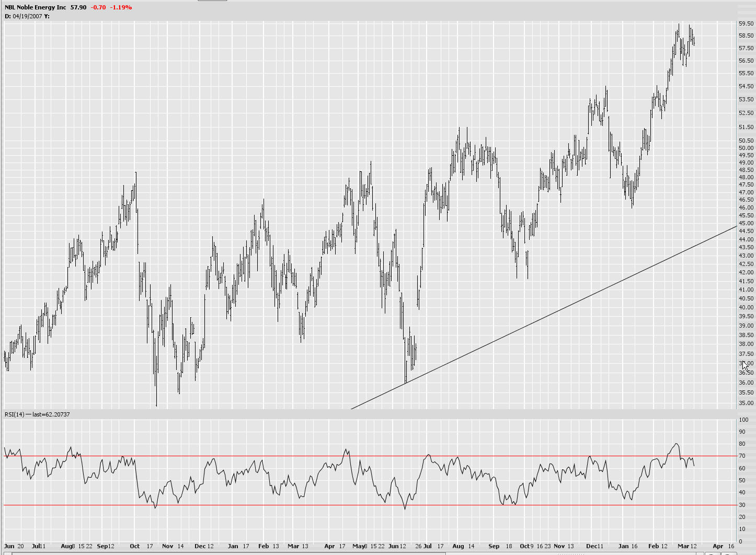The height and width of the screenshot is (555, 756).
Task: Click the Sep 18 date axis label
Action: click(x=500, y=546)
